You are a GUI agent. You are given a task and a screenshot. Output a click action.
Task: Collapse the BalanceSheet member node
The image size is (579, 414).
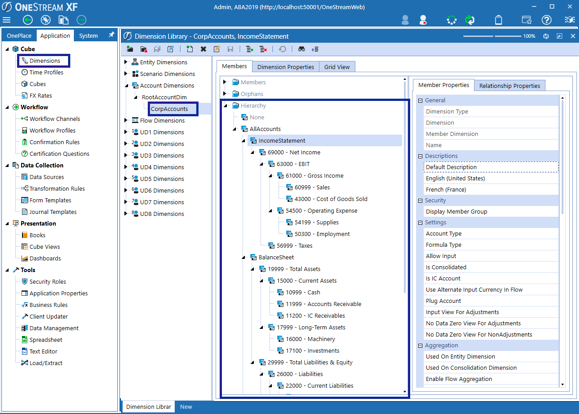click(x=244, y=257)
